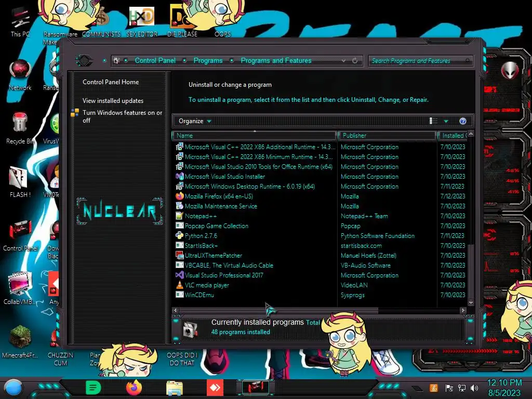Image resolution: width=532 pixels, height=399 pixels.
Task: Open the COMMUNISTS desktop shortcut
Action: coord(101,22)
